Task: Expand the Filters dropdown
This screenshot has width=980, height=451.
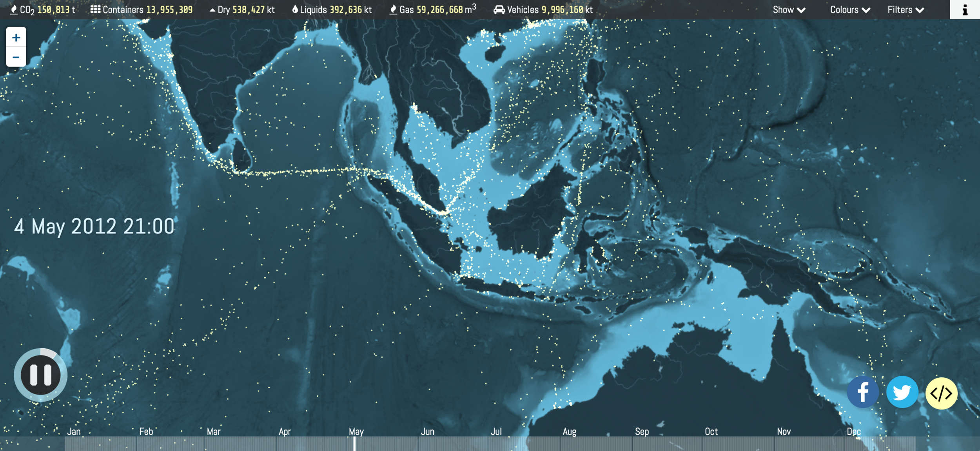Action: point(906,10)
